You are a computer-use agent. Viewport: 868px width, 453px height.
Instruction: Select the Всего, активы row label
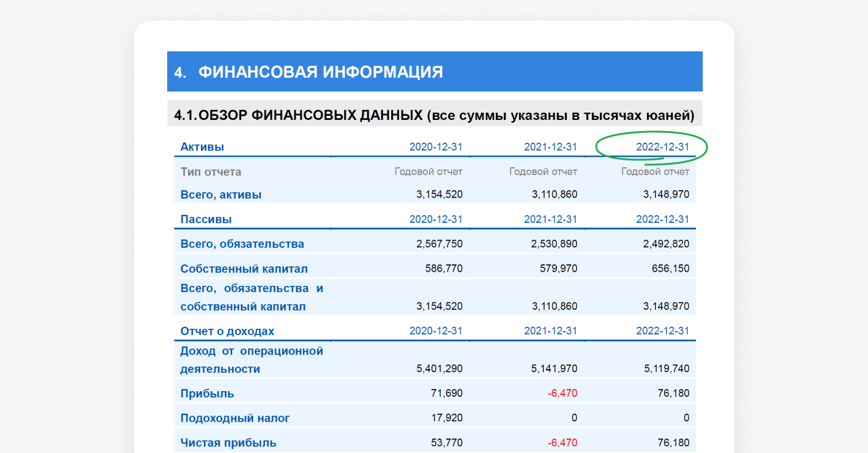click(221, 195)
